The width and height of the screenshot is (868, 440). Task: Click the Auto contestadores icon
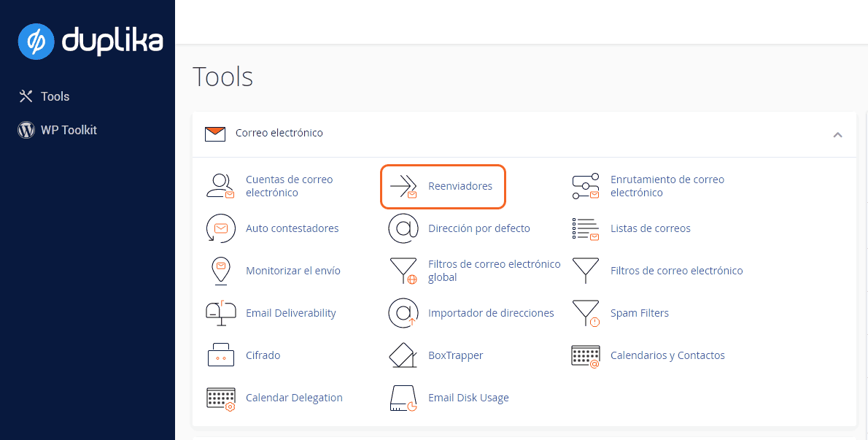220,228
